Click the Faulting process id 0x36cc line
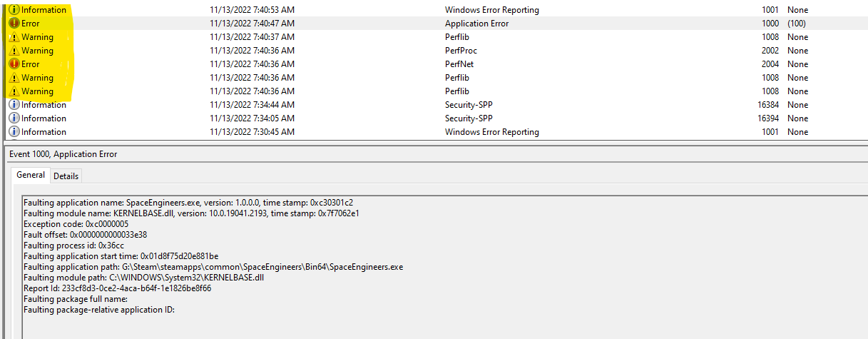The height and width of the screenshot is (339, 868). pos(74,246)
